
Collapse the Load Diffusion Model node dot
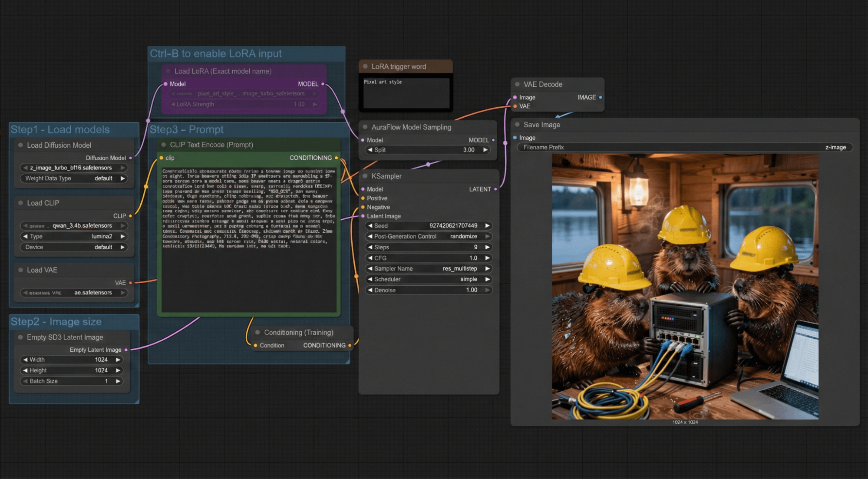(x=20, y=145)
